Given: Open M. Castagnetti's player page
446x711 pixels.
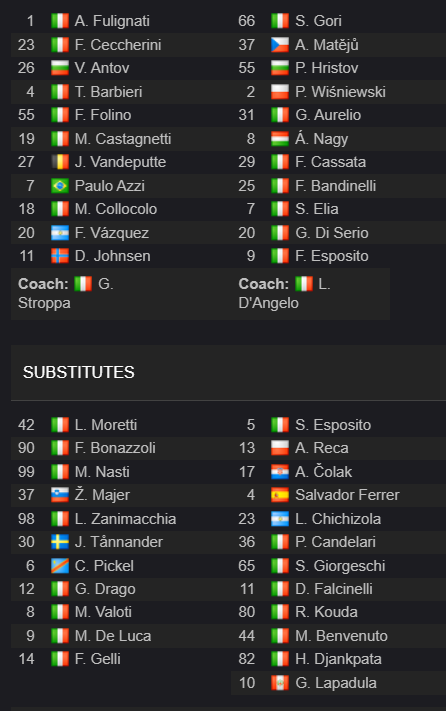Looking at the screenshot, I should (x=123, y=138).
